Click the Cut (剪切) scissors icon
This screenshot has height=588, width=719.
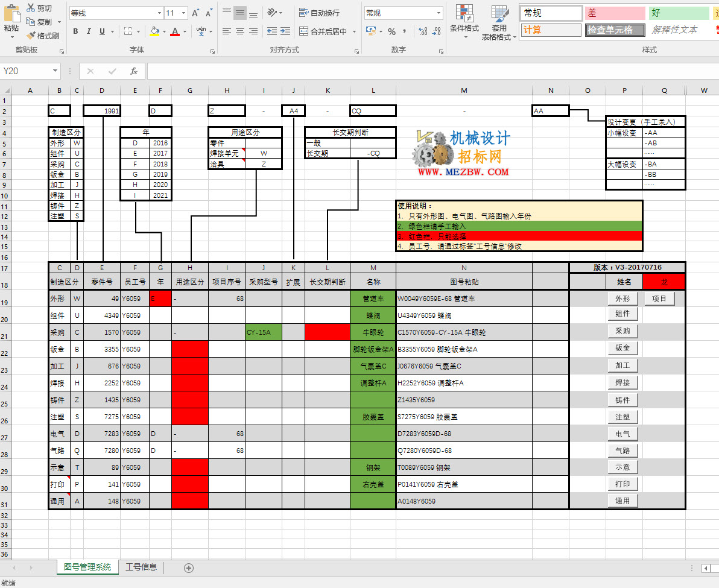tap(31, 8)
